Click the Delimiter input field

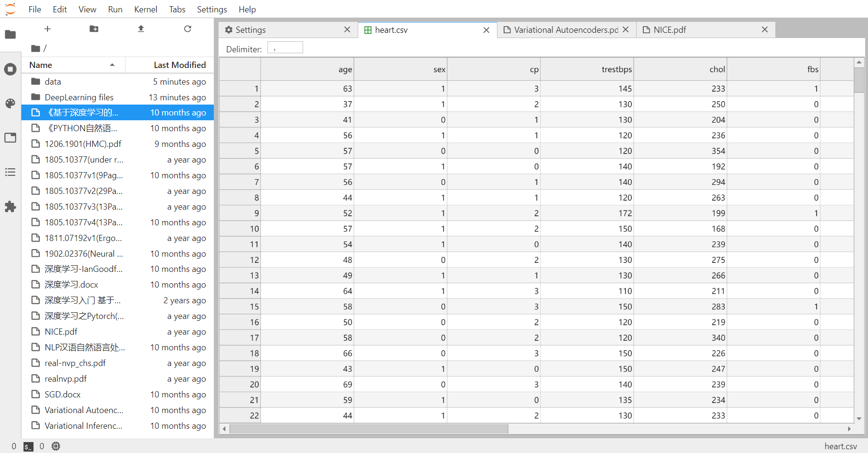[285, 47]
